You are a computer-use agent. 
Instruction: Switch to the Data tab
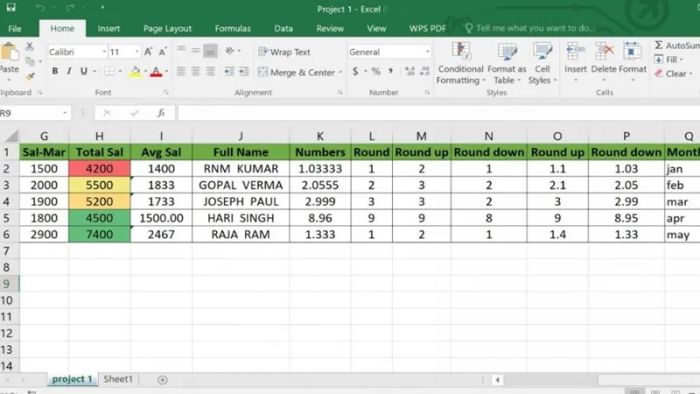(x=283, y=29)
